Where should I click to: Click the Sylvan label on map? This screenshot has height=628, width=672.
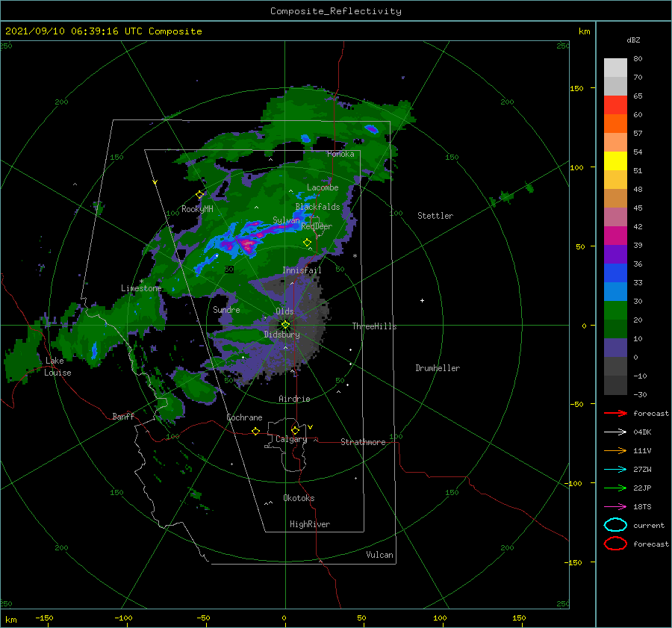coord(286,220)
